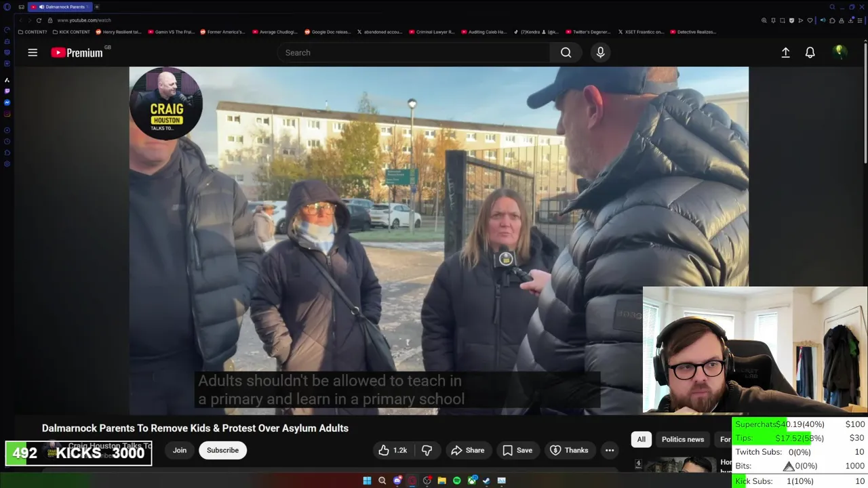Open Gamin VS The Frui... bookmark
Image resolution: width=868 pixels, height=488 pixels.
tap(171, 32)
